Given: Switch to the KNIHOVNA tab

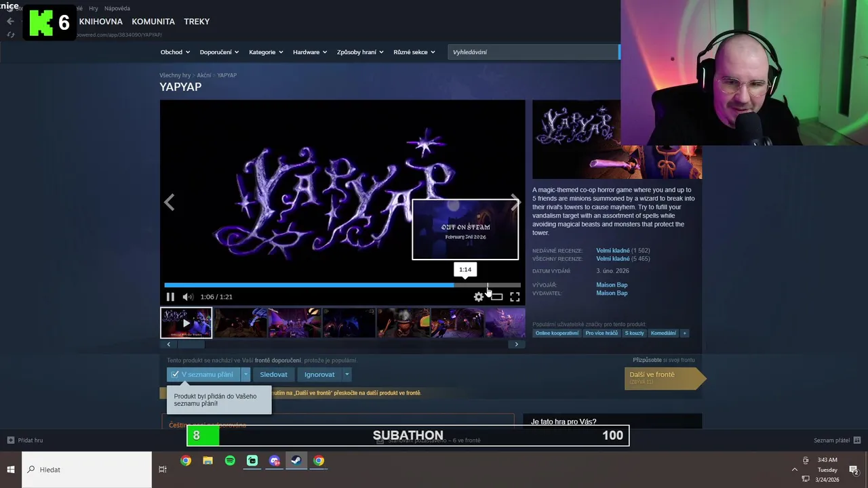Looking at the screenshot, I should click(100, 22).
